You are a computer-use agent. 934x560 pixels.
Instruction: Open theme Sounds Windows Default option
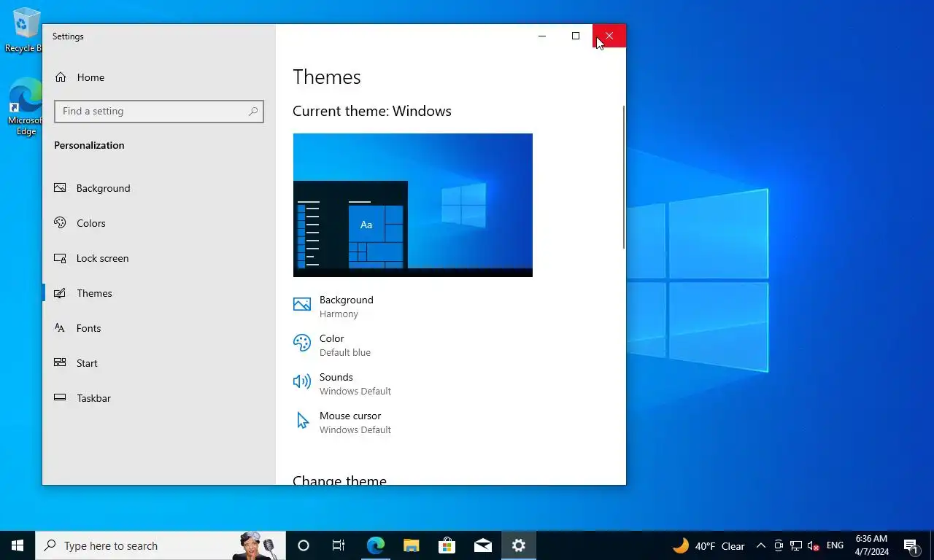pyautogui.click(x=342, y=384)
